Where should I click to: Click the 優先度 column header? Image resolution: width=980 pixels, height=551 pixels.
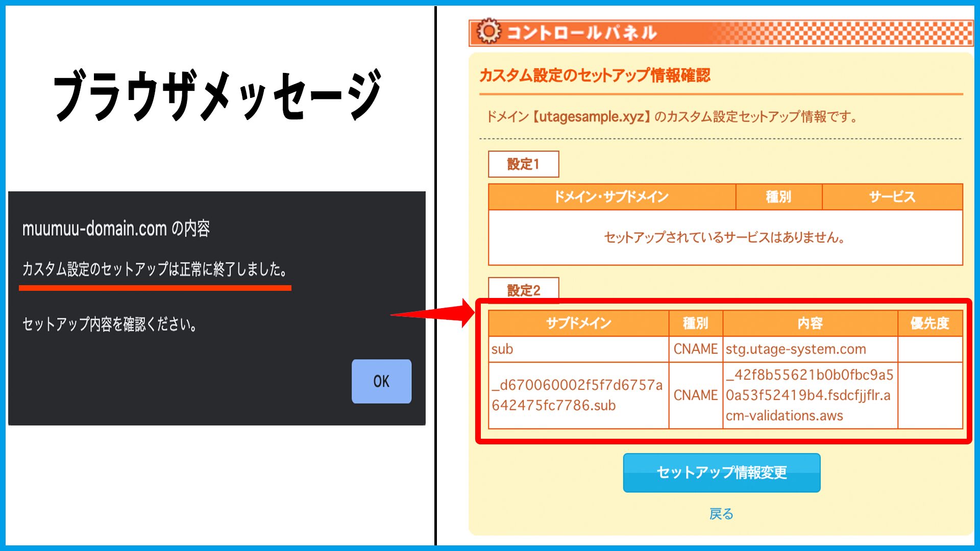pyautogui.click(x=930, y=323)
